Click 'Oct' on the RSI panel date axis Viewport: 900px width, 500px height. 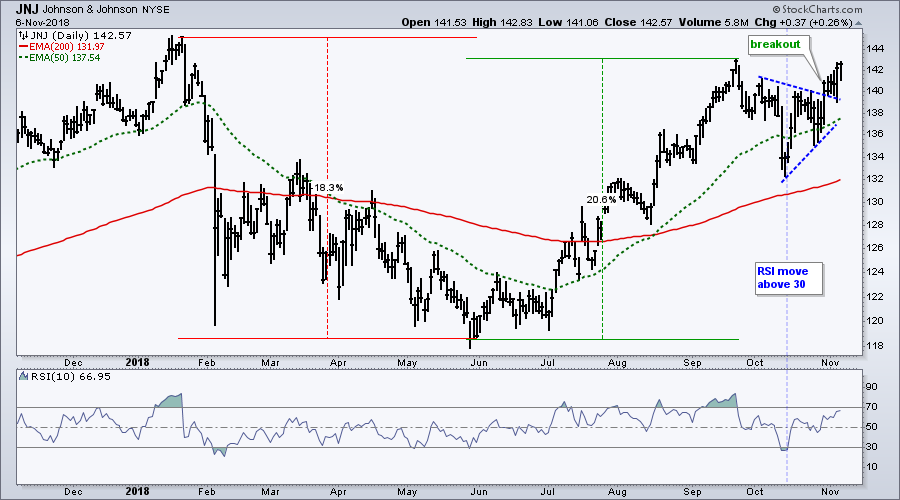755,492
